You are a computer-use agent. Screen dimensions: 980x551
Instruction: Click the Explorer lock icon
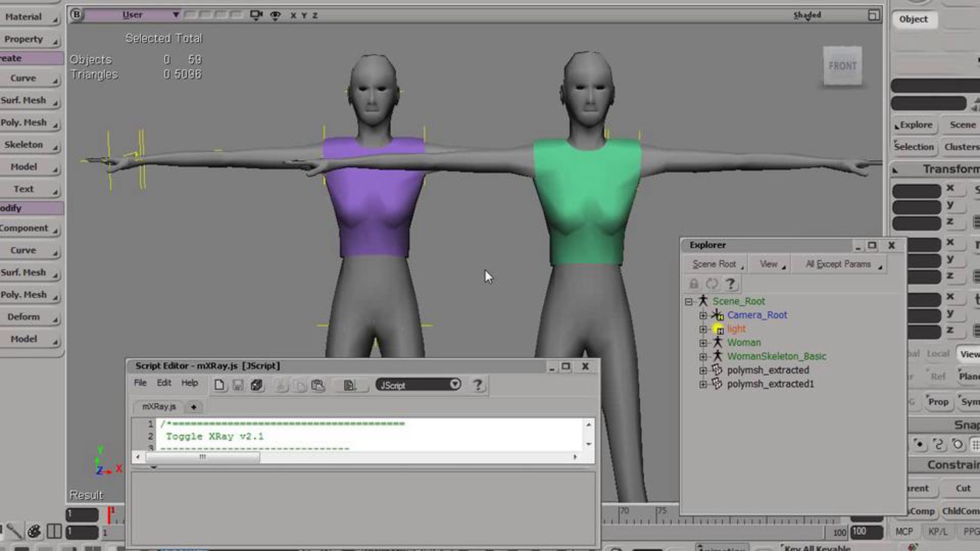click(x=694, y=283)
